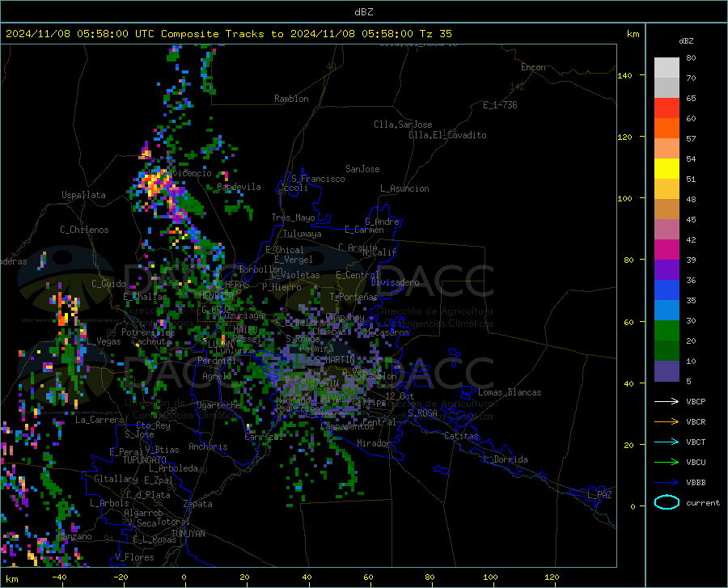This screenshot has width=728, height=588.
Task: Click the 'Potrerillos' map label
Action: (x=148, y=332)
